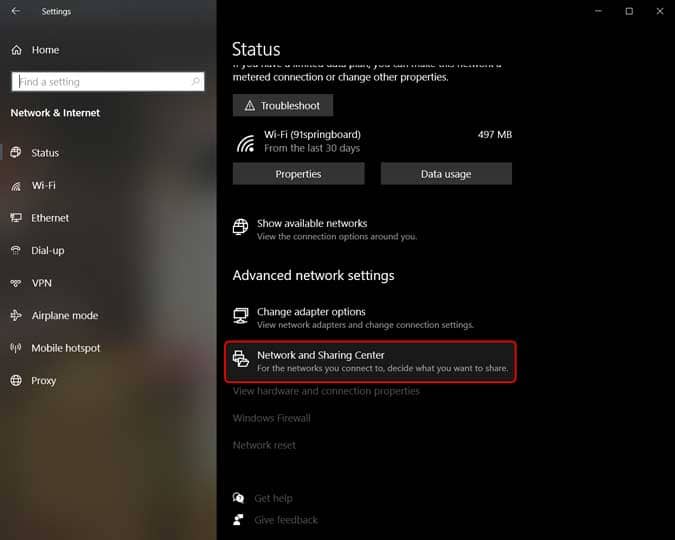This screenshot has height=540, width=675.
Task: Click the Give feedback person icon
Action: point(238,519)
